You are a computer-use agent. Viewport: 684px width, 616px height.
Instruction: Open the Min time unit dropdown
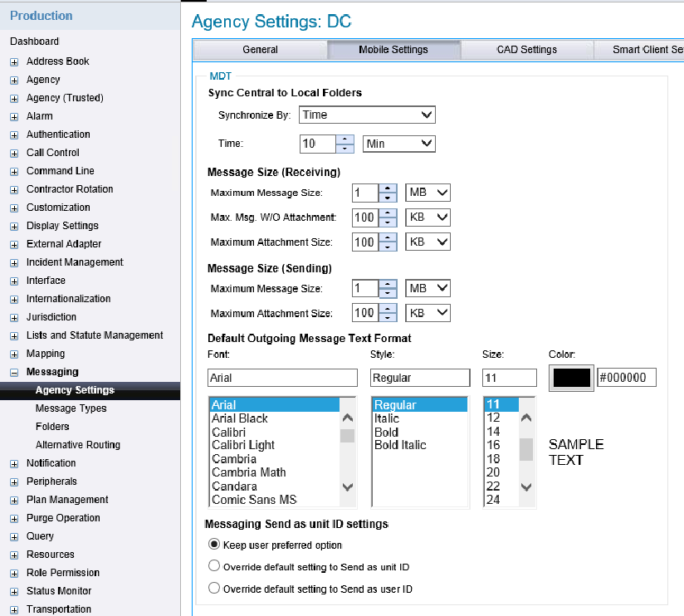(x=399, y=144)
